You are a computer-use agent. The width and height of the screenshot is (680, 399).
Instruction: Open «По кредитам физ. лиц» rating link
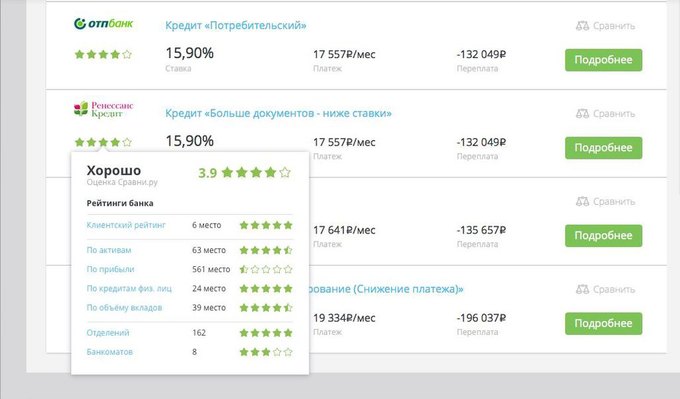point(129,288)
